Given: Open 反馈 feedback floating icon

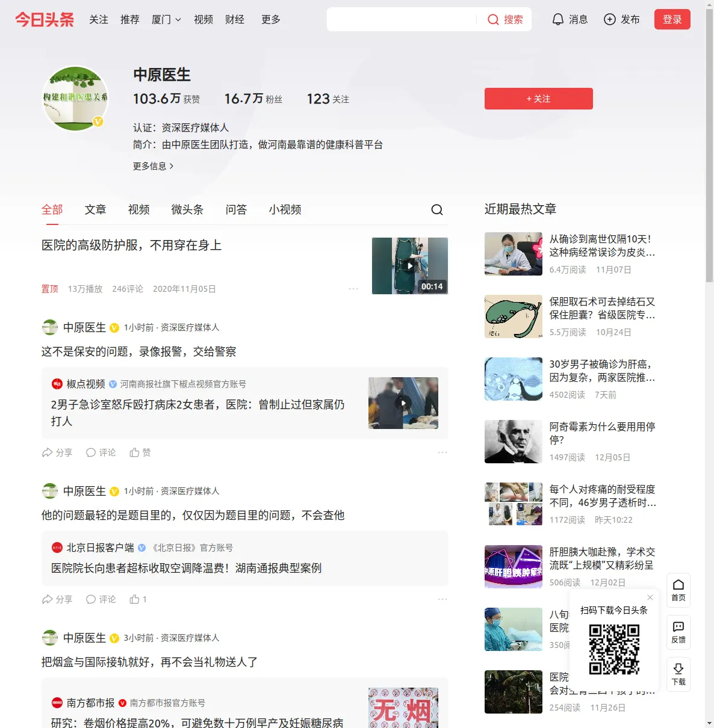Looking at the screenshot, I should tap(678, 632).
